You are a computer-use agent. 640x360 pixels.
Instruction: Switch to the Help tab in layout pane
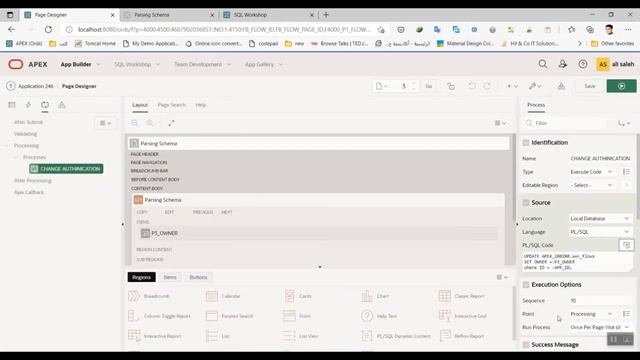point(200,105)
